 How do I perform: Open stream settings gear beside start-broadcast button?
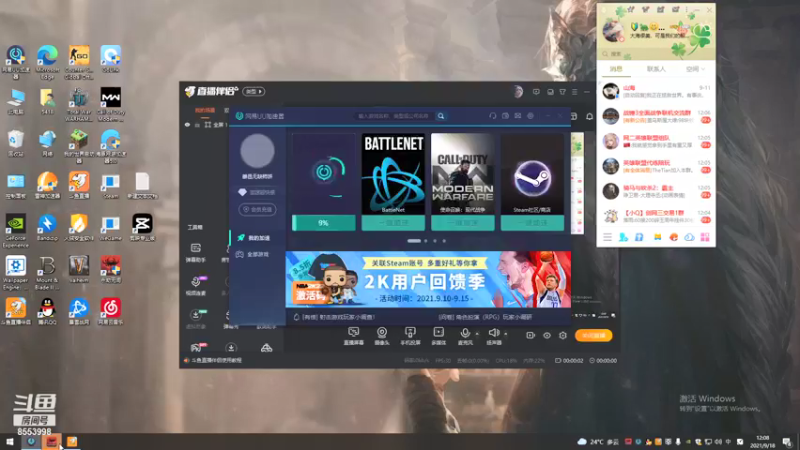563,335
